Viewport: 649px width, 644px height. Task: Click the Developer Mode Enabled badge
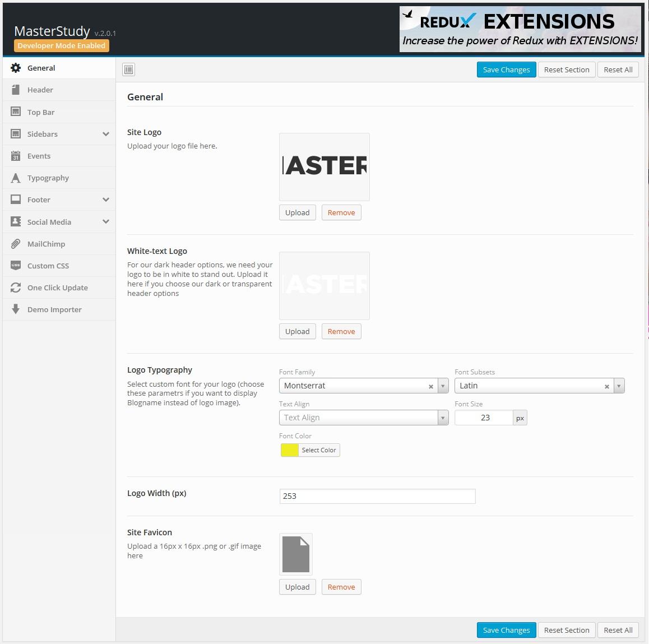pos(62,45)
